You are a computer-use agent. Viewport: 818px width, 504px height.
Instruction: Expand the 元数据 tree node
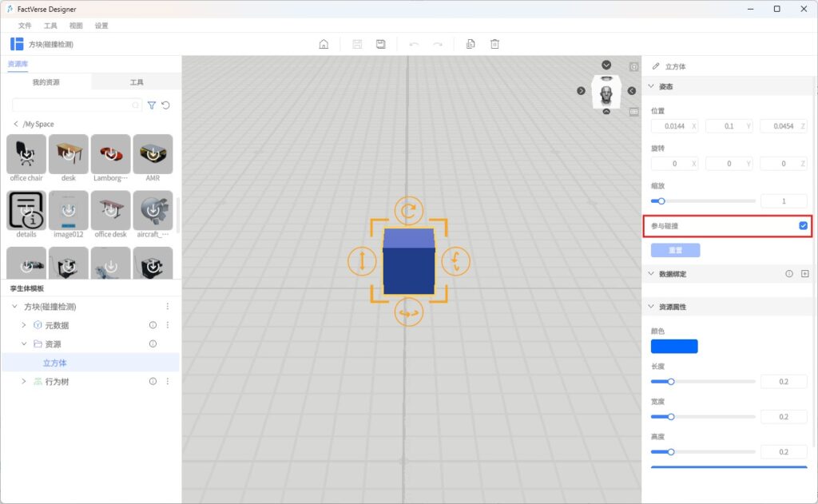pyautogui.click(x=24, y=325)
